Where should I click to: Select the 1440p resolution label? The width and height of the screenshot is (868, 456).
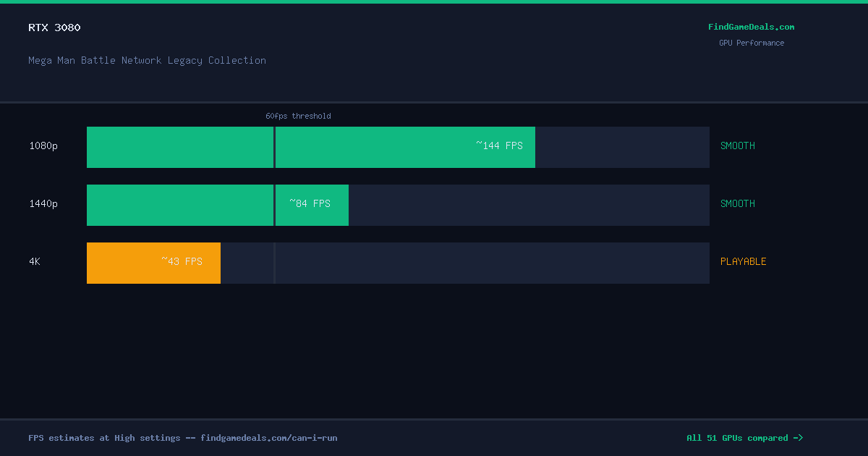tap(43, 203)
